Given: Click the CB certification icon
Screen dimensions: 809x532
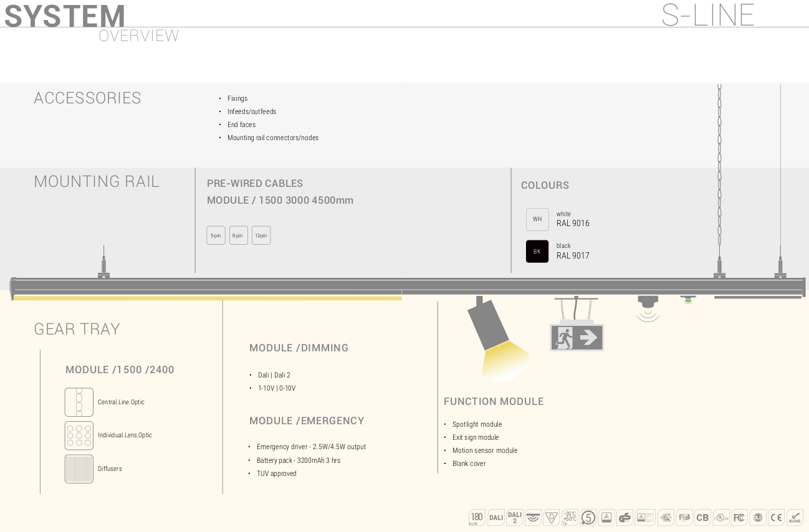Looking at the screenshot, I should pos(702,517).
